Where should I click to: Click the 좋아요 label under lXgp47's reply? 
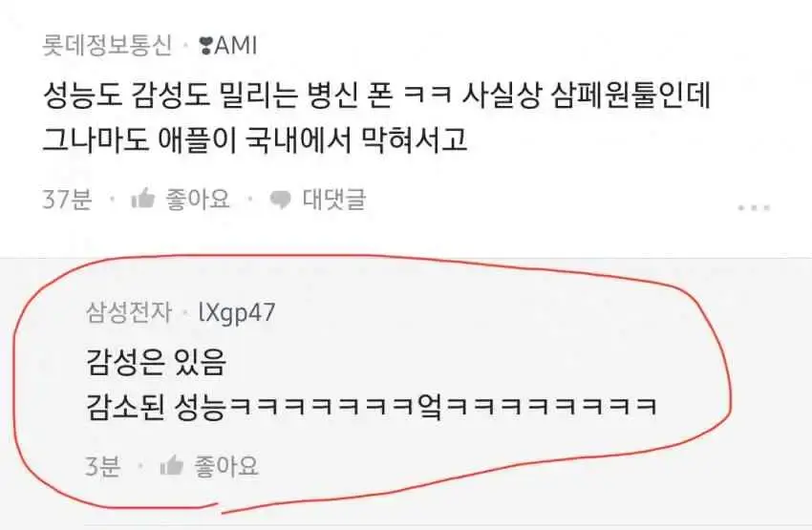tap(226, 466)
